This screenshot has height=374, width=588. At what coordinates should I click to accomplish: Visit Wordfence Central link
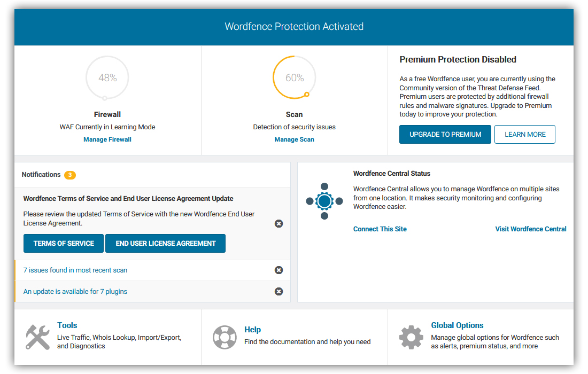click(x=531, y=229)
